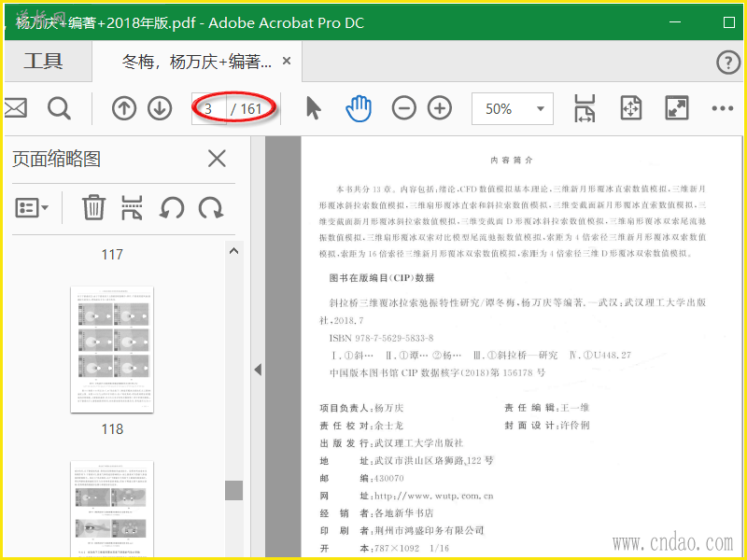Click the 项目负责人:杨万庆 line
The width and height of the screenshot is (747, 560).
point(361,408)
